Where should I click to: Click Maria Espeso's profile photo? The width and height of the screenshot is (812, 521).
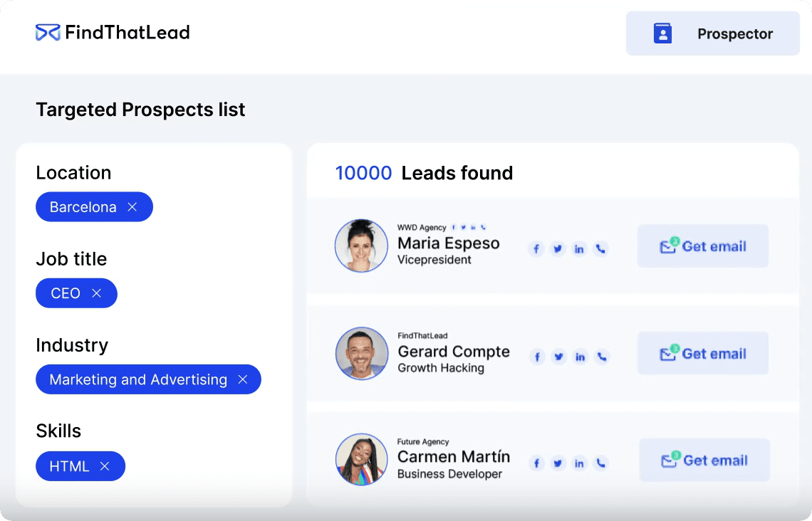click(361, 246)
